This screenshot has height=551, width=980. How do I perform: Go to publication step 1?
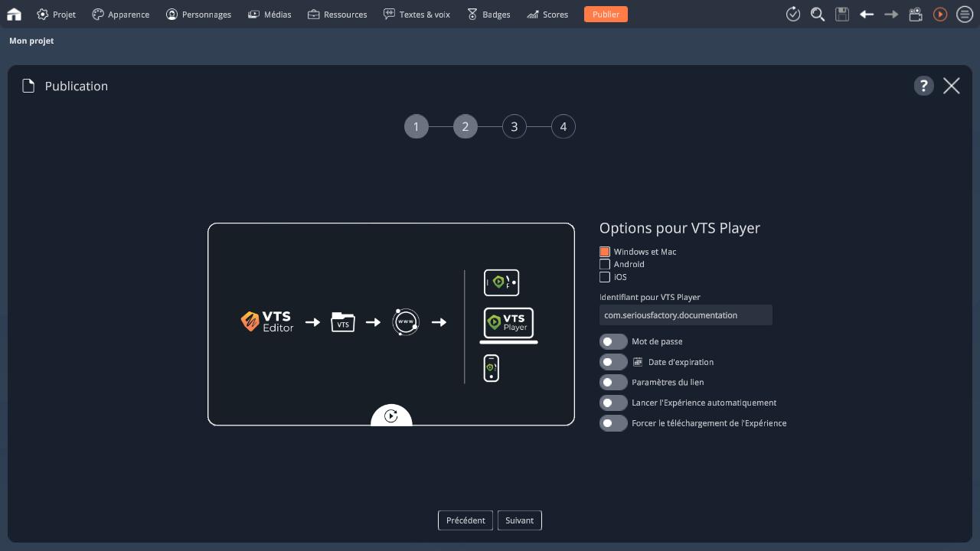pyautogui.click(x=416, y=127)
